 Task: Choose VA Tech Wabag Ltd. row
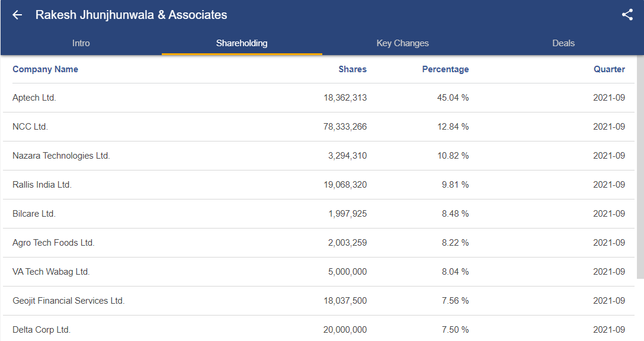[319, 272]
